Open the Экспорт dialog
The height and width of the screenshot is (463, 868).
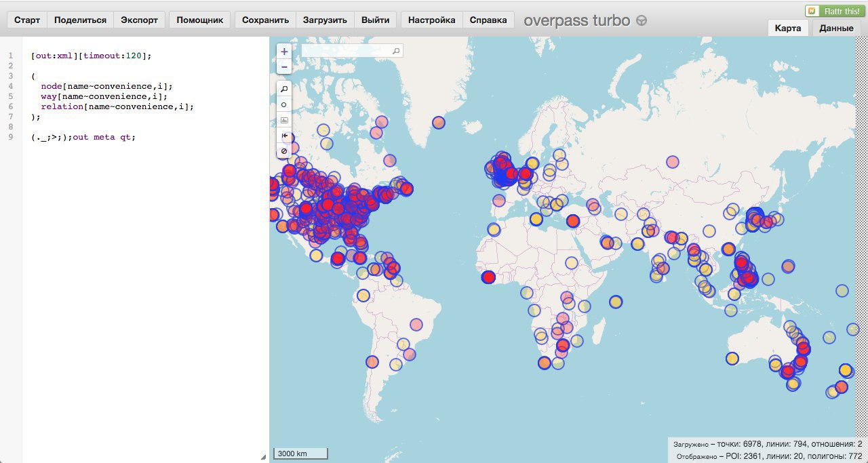(x=139, y=20)
